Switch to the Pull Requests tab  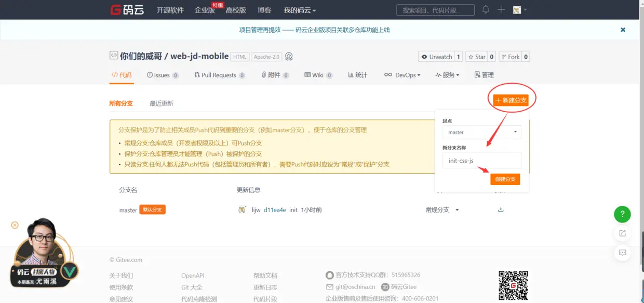coord(219,75)
